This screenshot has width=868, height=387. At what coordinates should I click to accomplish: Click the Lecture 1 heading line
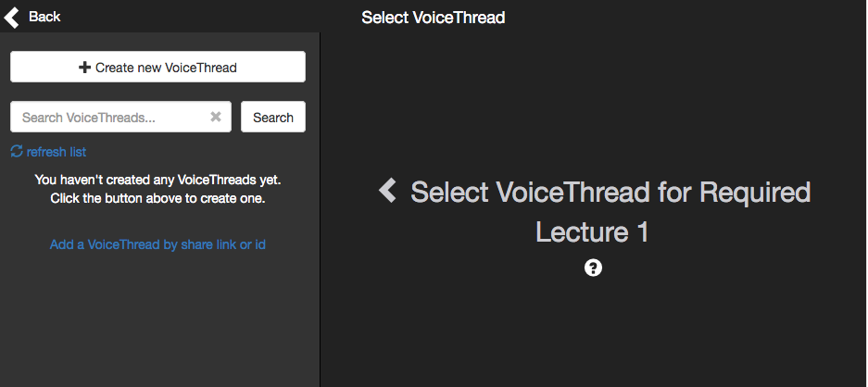[x=592, y=232]
